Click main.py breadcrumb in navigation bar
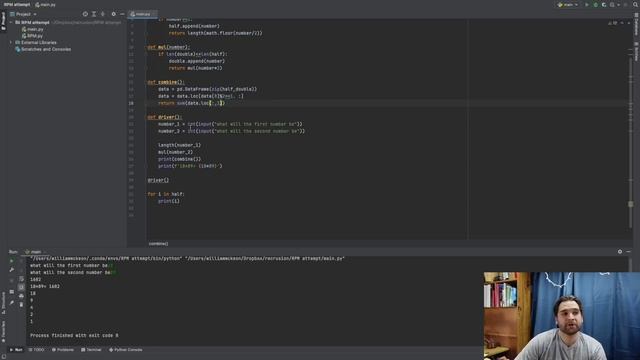The image size is (640, 360). pos(45,5)
